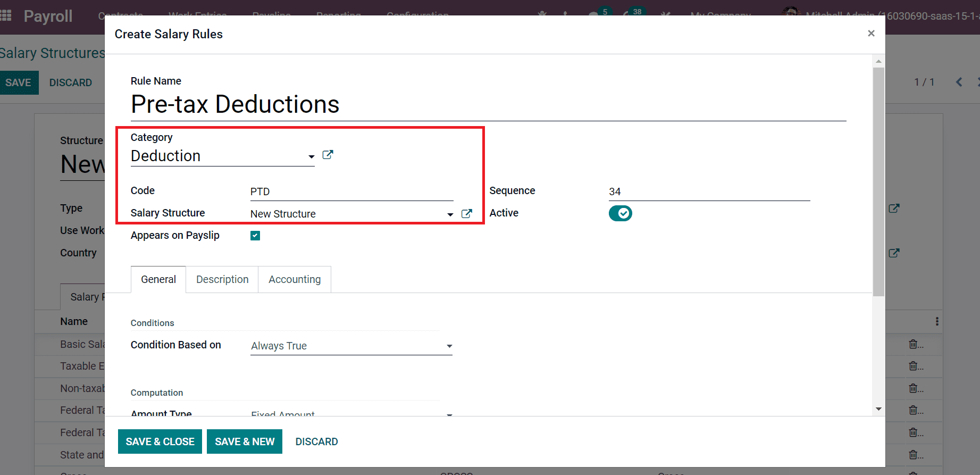Close the Create Salary Rules dialog

(x=871, y=34)
